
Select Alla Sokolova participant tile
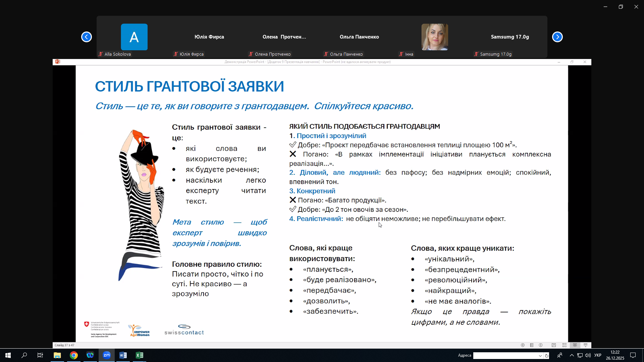click(x=134, y=37)
